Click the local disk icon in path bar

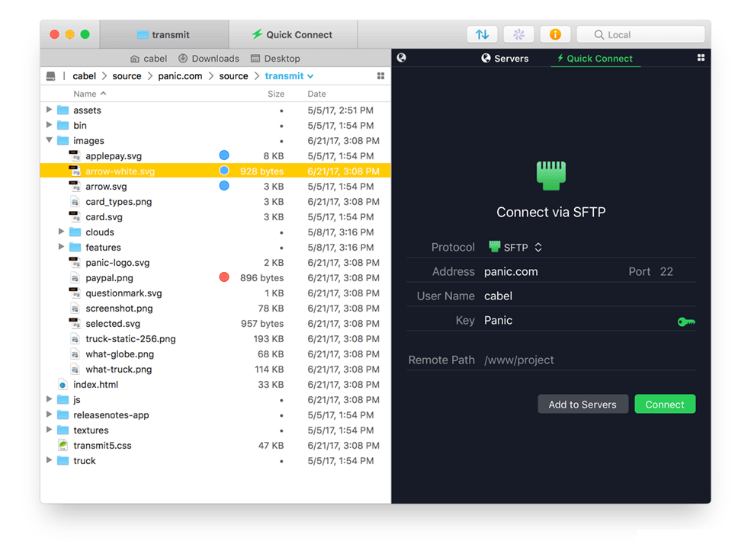coord(51,76)
